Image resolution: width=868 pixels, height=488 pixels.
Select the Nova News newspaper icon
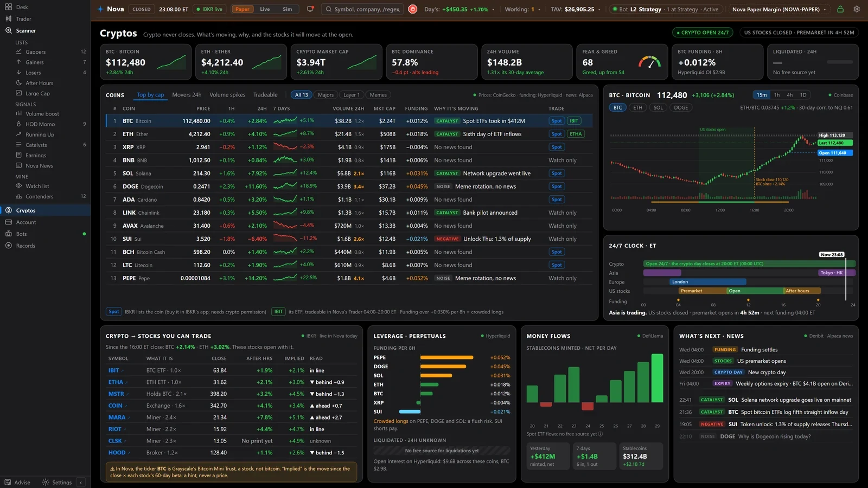tap(19, 165)
